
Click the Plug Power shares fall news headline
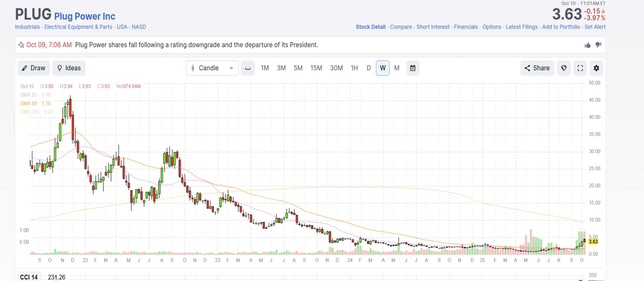[197, 45]
